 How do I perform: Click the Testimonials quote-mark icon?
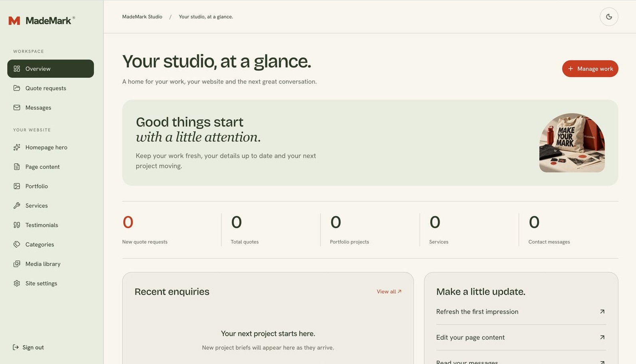click(x=17, y=225)
